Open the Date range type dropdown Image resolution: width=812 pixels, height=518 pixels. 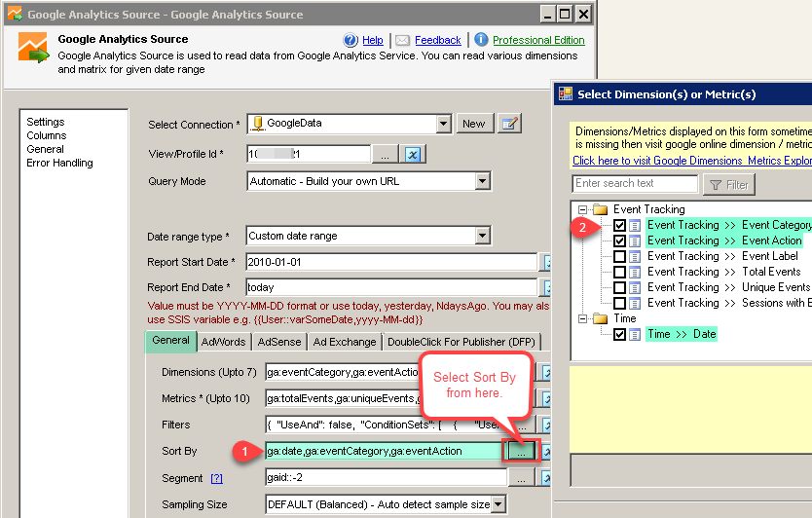click(482, 236)
